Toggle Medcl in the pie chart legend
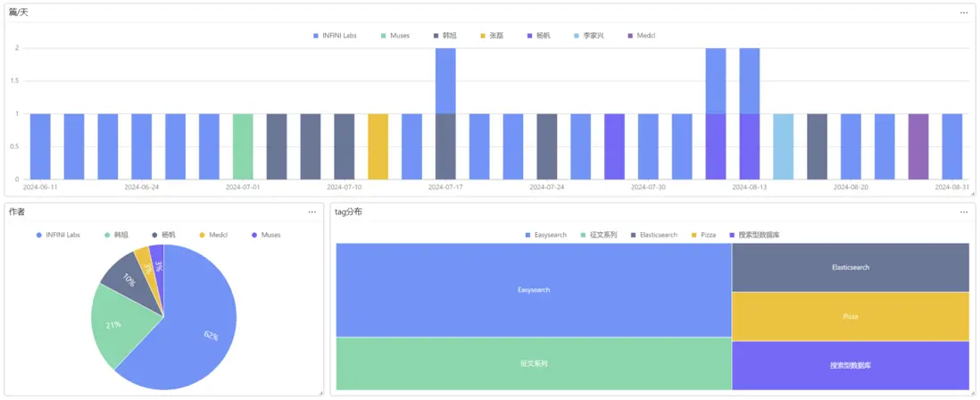 (x=213, y=235)
